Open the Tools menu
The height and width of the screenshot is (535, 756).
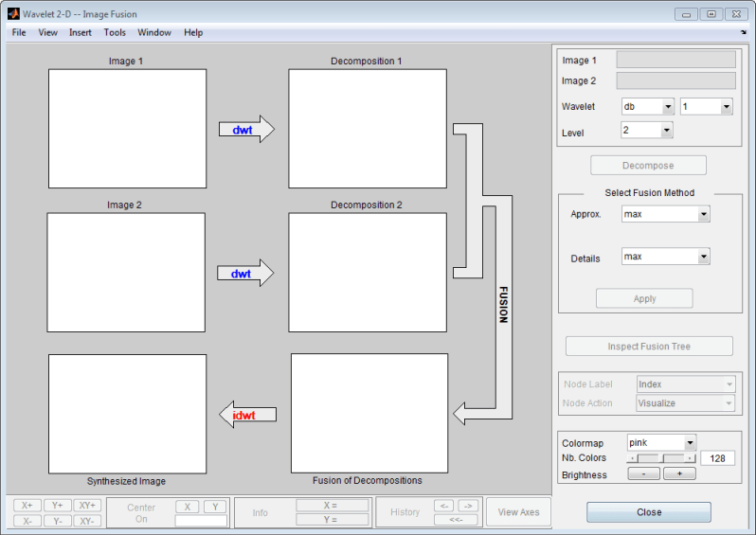point(115,32)
